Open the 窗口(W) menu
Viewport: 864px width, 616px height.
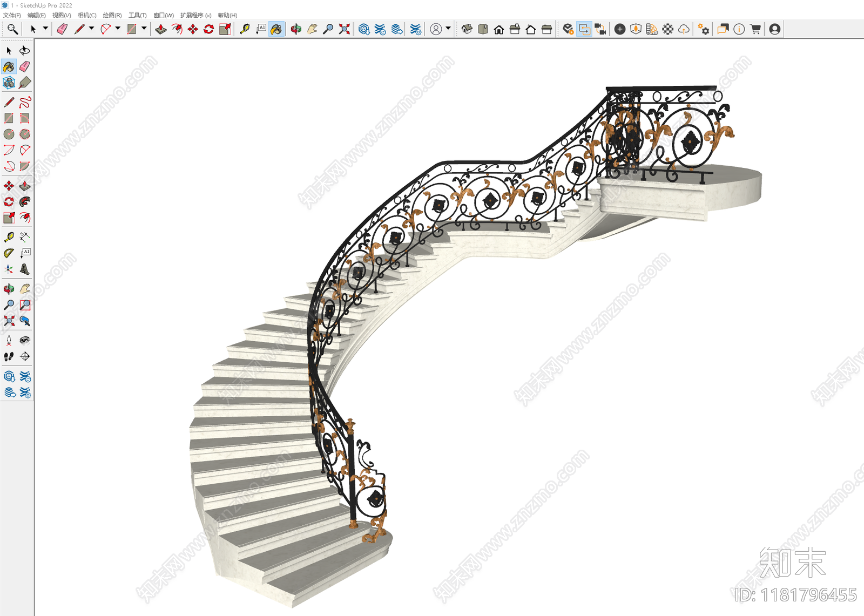point(164,15)
